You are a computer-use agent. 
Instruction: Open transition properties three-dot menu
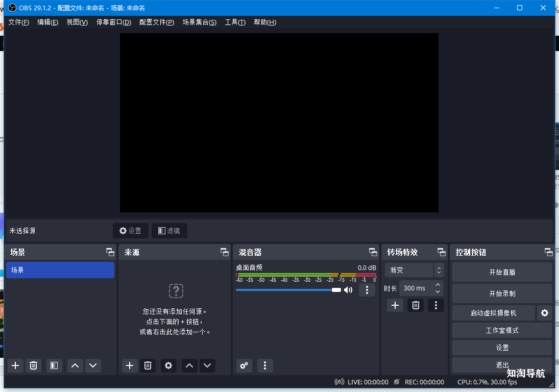pyautogui.click(x=435, y=305)
